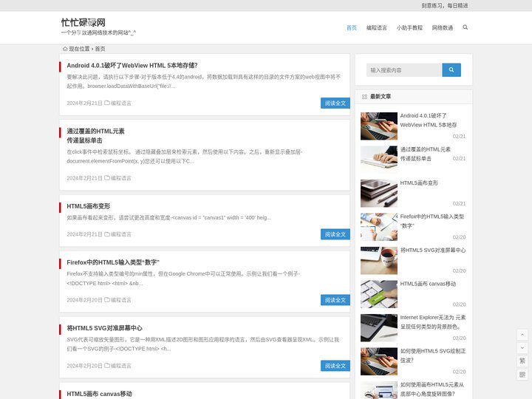
Task: Click 阅读全文 for the Firefox HTML5 article
Action: coord(335,300)
